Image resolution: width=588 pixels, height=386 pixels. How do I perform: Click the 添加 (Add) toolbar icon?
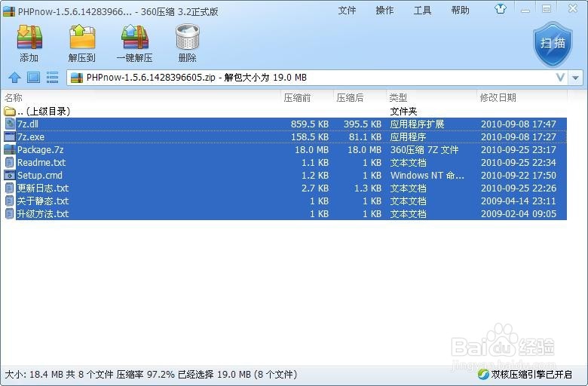pyautogui.click(x=29, y=38)
